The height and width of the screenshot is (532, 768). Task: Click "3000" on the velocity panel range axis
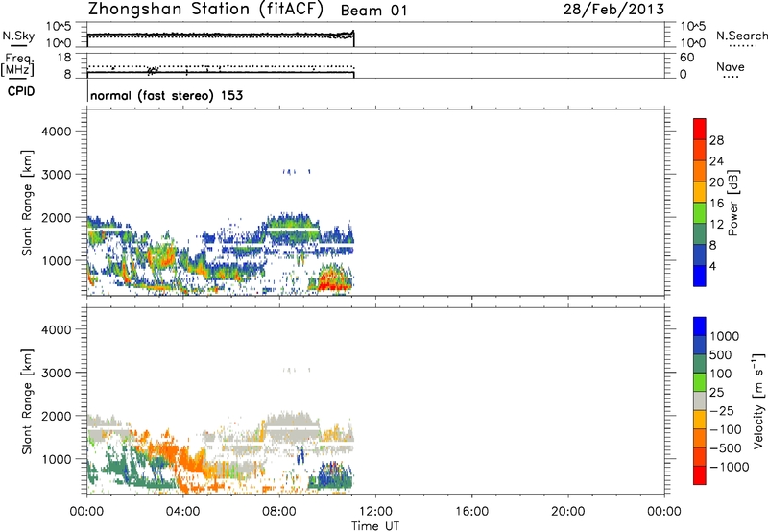pos(56,373)
